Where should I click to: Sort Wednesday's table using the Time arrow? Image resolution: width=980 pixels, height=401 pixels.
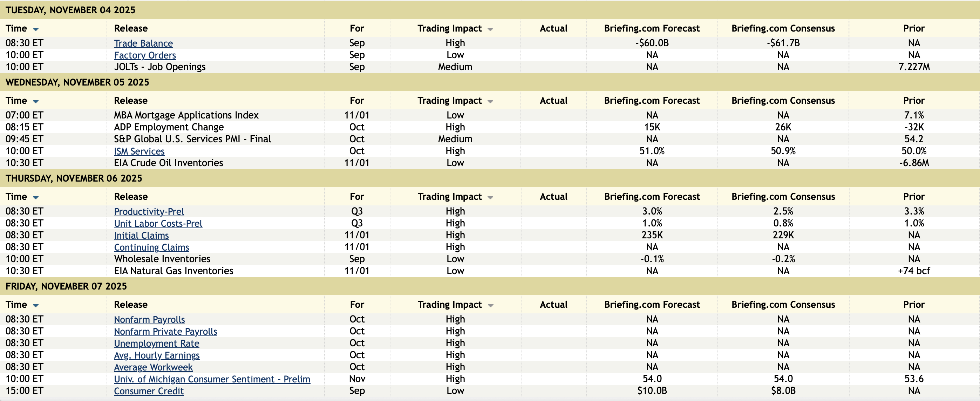coord(36,102)
